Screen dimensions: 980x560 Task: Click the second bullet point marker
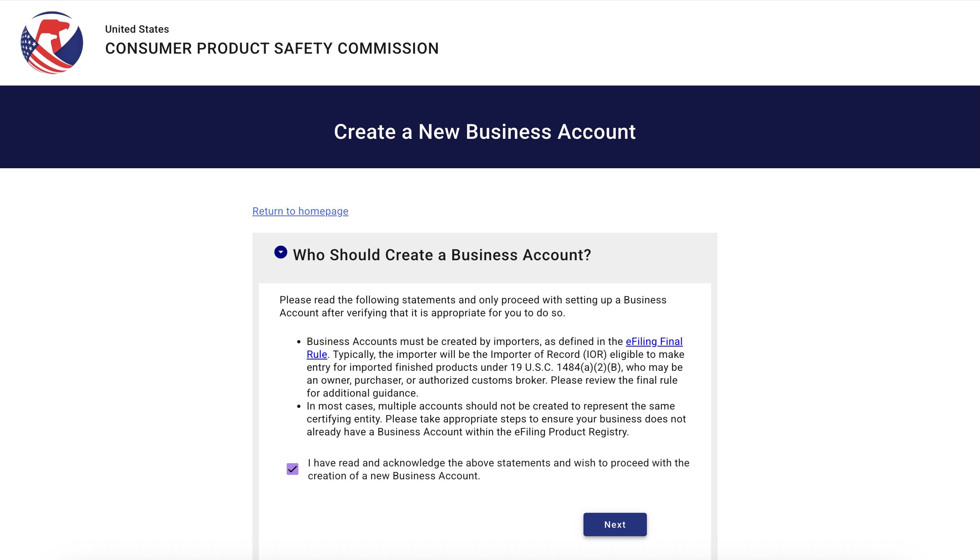pos(299,406)
